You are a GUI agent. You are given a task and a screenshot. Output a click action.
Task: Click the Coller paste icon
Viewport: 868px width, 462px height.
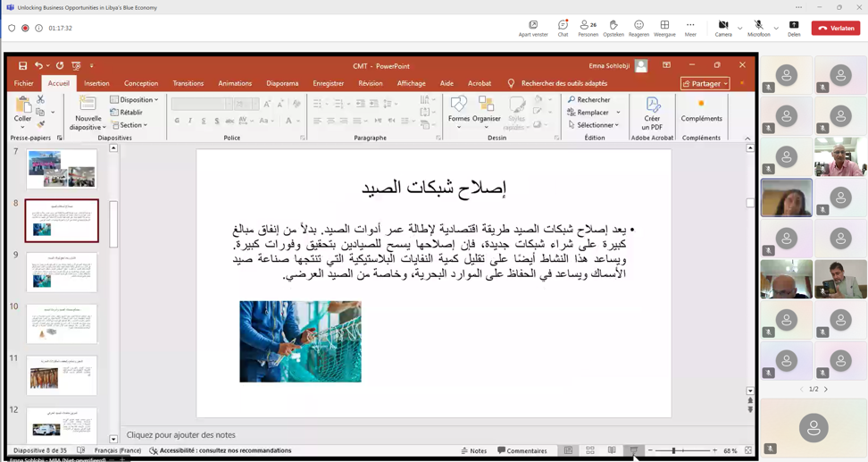[x=22, y=105]
